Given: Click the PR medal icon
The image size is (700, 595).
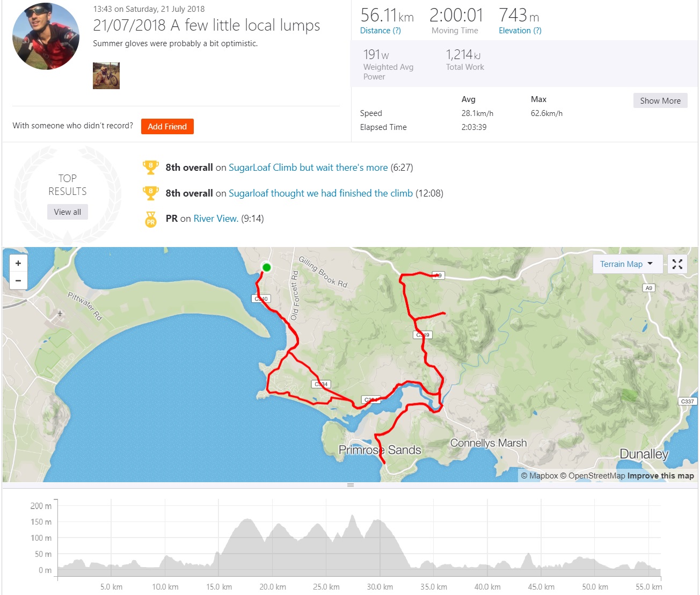Looking at the screenshot, I should point(151,219).
